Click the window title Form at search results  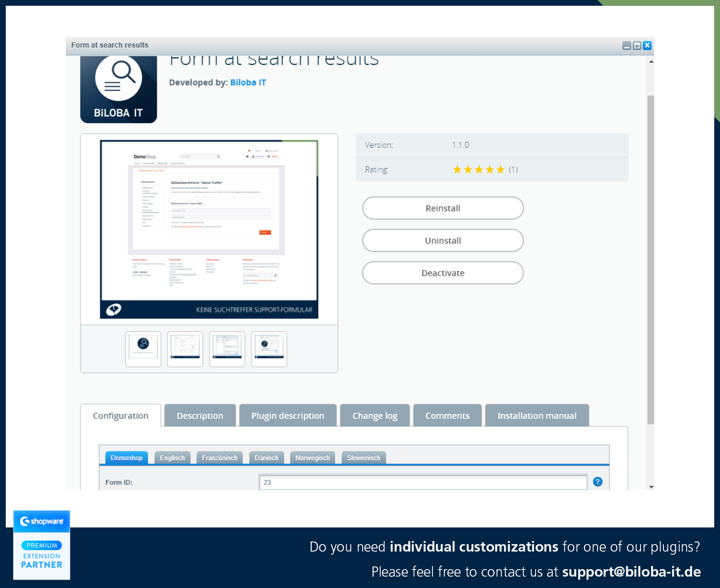(x=110, y=45)
